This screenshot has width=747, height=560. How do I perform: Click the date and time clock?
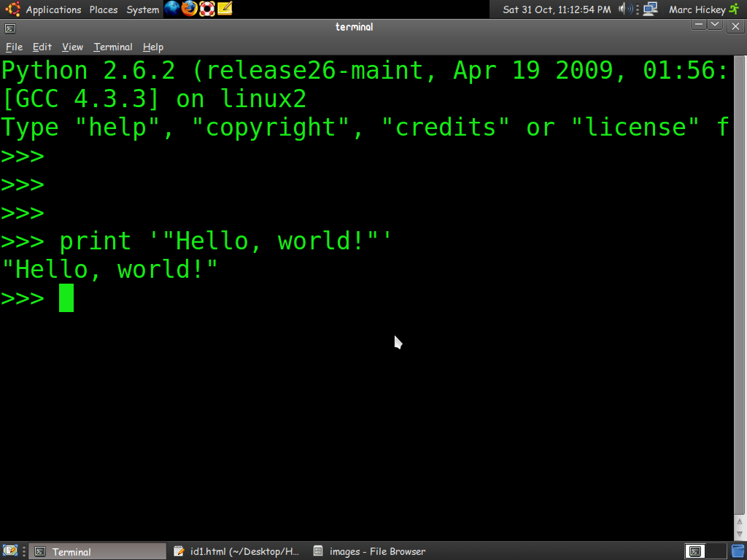(x=557, y=9)
